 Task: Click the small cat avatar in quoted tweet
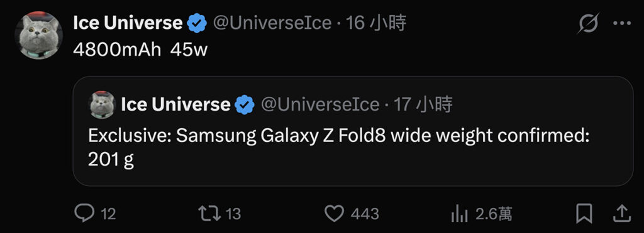click(x=103, y=105)
